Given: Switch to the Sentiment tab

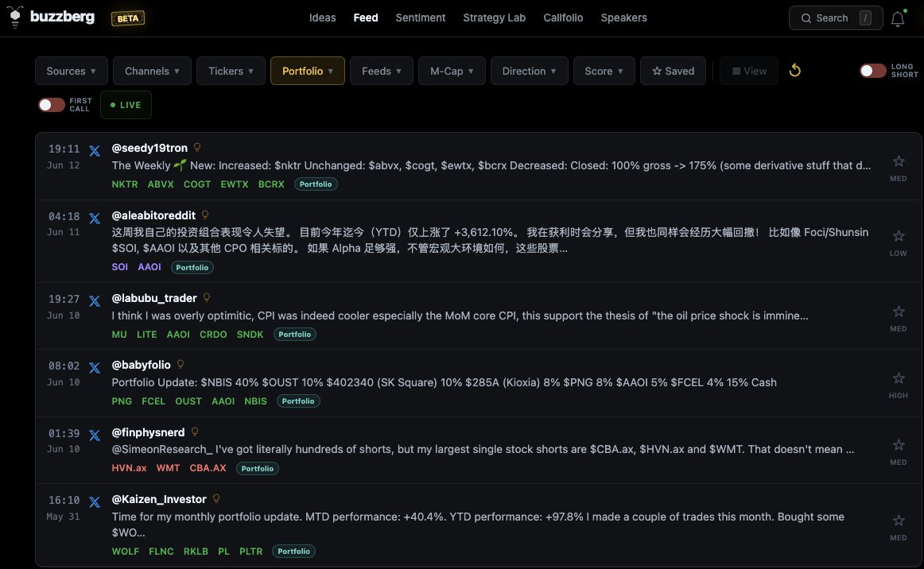Looking at the screenshot, I should pyautogui.click(x=420, y=17).
